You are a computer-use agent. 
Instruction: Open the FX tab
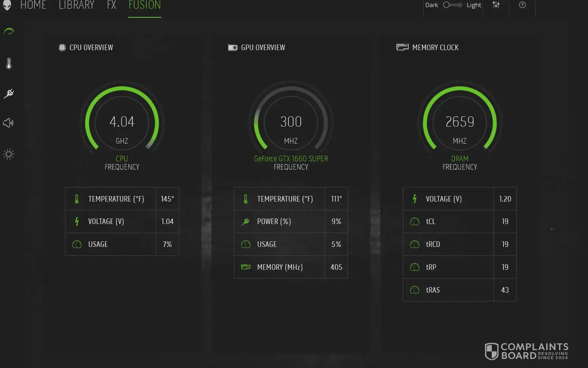[111, 5]
